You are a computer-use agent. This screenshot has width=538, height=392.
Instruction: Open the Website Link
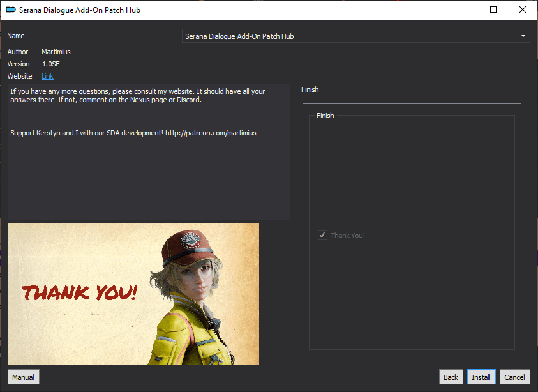click(x=47, y=76)
